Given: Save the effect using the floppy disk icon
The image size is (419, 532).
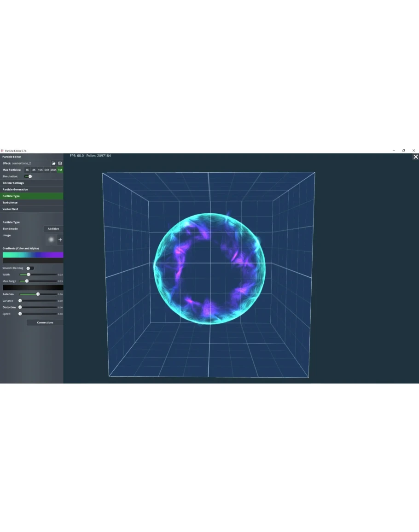Looking at the screenshot, I should 60,164.
